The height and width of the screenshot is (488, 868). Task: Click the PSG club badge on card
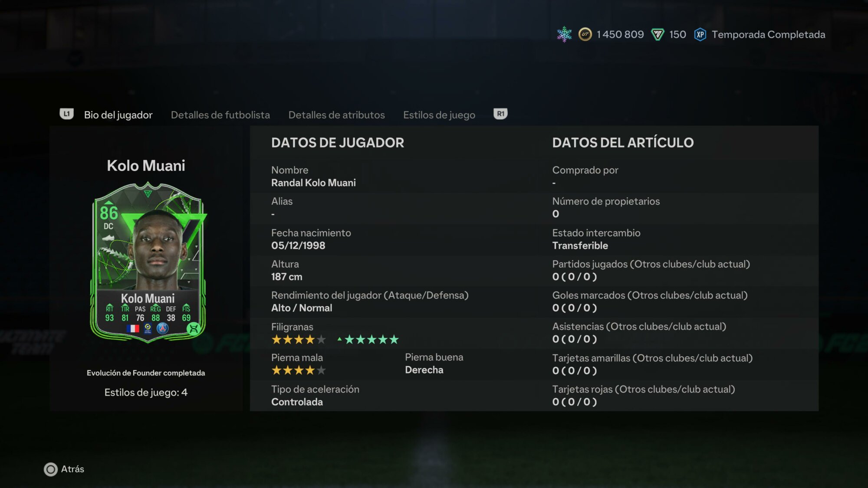[x=163, y=328]
